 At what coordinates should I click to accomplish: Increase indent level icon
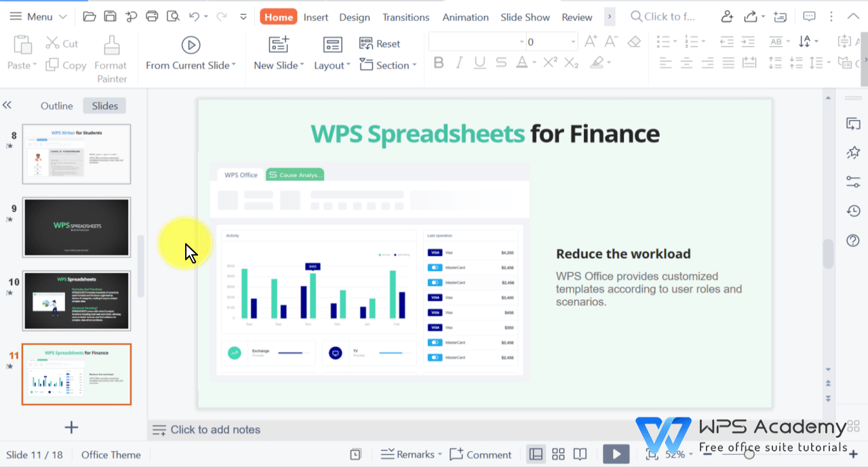(748, 42)
